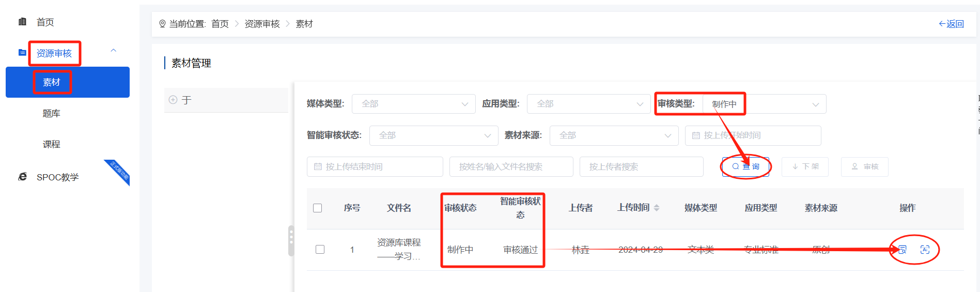Click the location pin icon before 当前位置

click(162, 24)
